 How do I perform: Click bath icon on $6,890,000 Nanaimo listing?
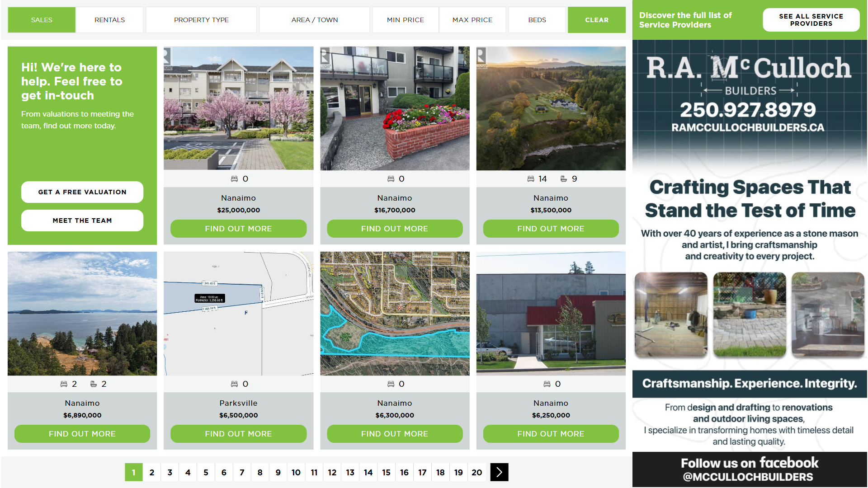click(x=94, y=384)
